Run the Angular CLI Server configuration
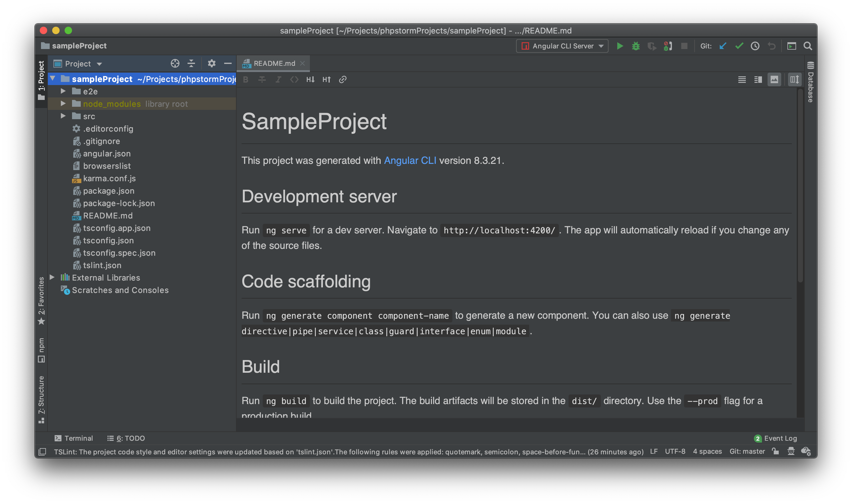Screen dimensions: 852x504 click(x=620, y=46)
